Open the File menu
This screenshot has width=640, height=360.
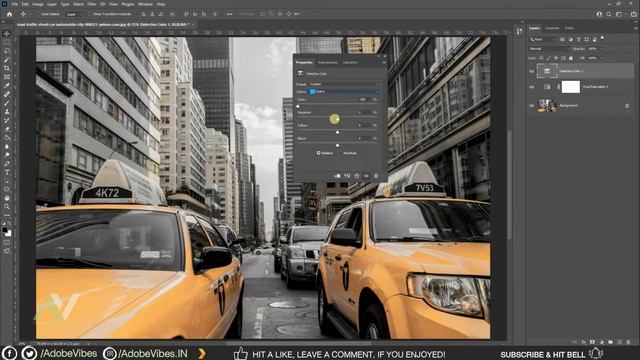point(14,4)
